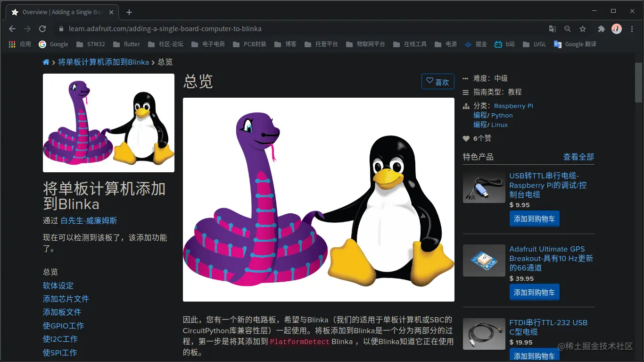Open the 电源 bookmark folder
This screenshot has height=362, width=644.
point(446,44)
